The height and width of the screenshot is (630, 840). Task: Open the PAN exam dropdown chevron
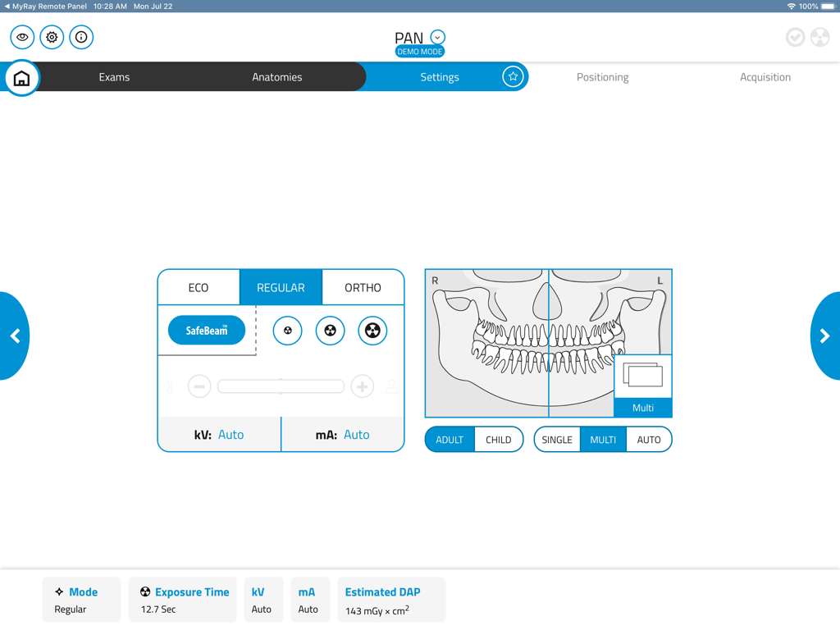point(437,36)
